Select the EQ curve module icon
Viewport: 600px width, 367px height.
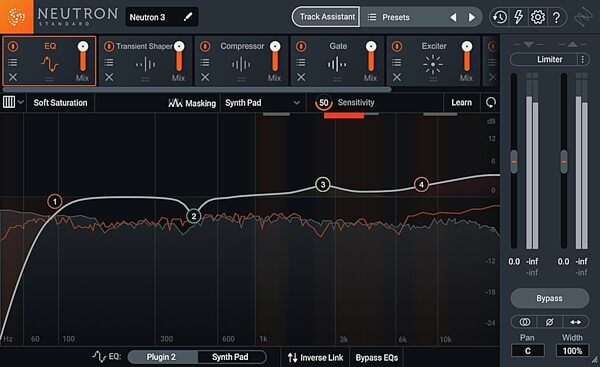(50, 64)
